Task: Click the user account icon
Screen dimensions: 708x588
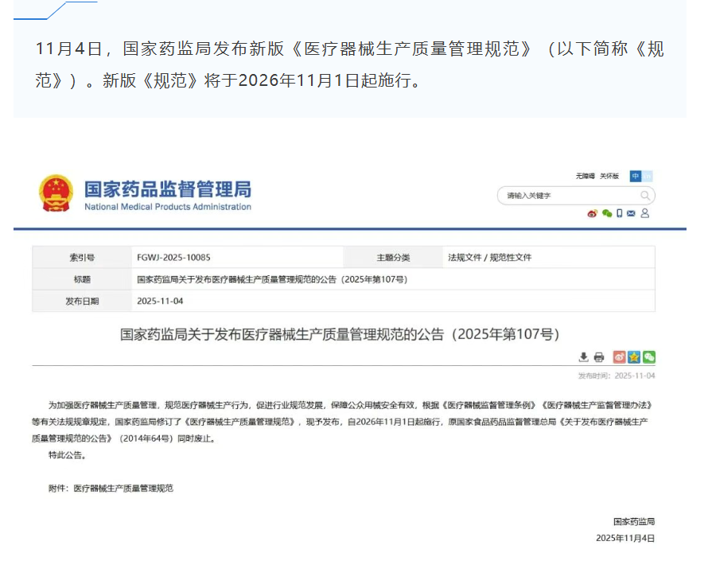Action: click(x=645, y=213)
